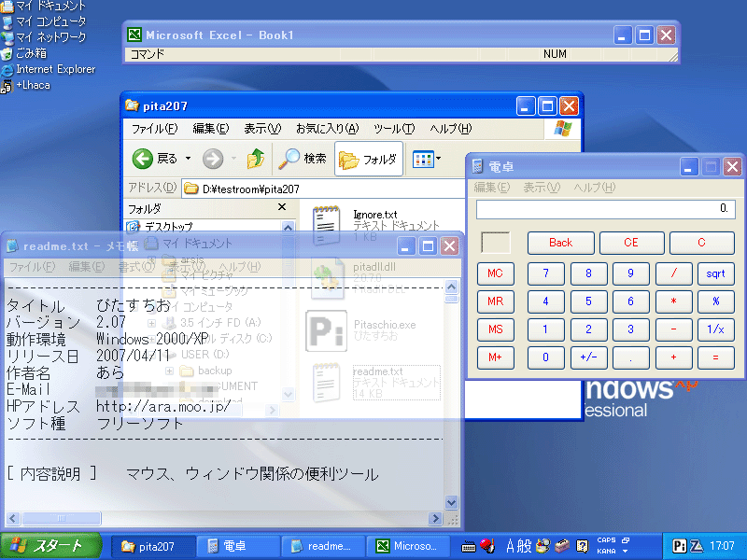Click the Excel icon in Book1 title bar
Screen dimensions: 747x560
[x=134, y=35]
